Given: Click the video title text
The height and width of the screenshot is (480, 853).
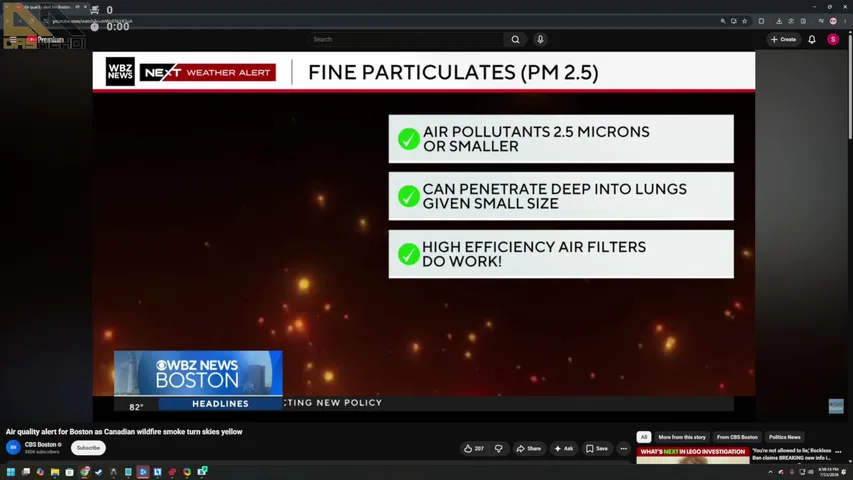Looking at the screenshot, I should [124, 432].
